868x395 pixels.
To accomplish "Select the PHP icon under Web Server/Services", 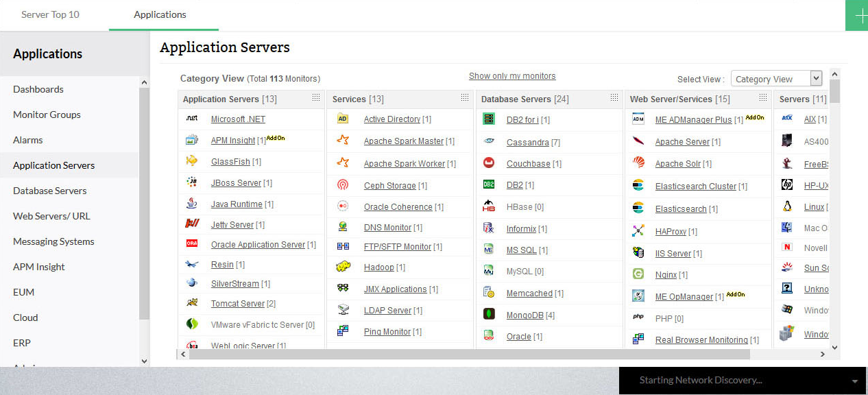I will point(637,318).
